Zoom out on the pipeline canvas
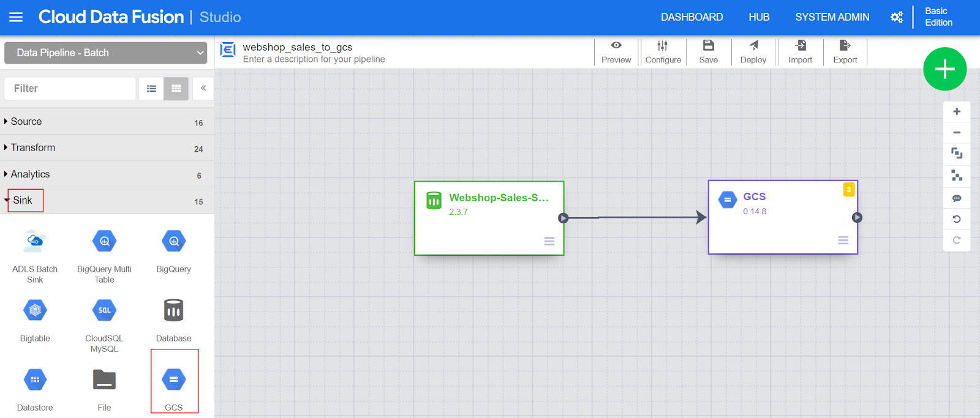 coord(957,132)
